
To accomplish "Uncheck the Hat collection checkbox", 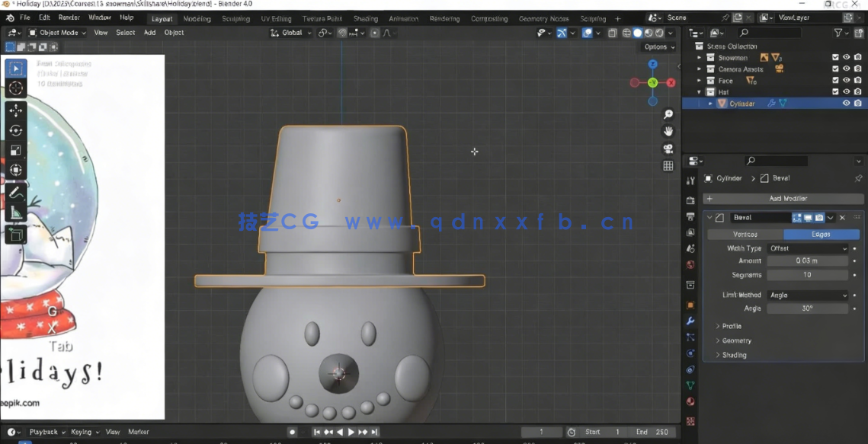I will (x=834, y=91).
